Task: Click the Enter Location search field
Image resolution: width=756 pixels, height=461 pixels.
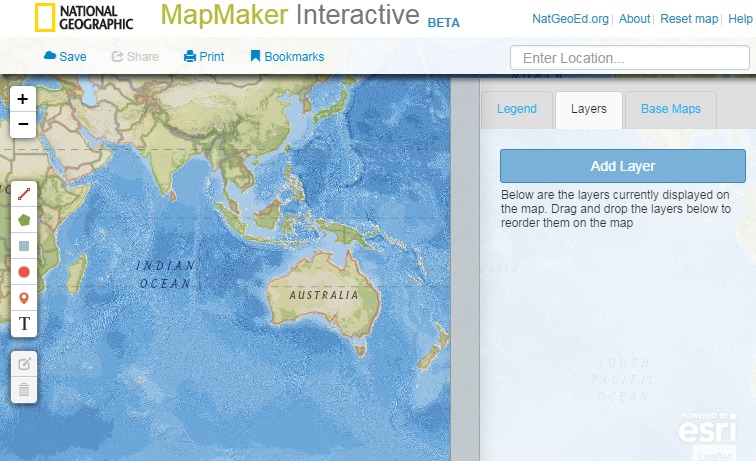Action: pyautogui.click(x=630, y=58)
